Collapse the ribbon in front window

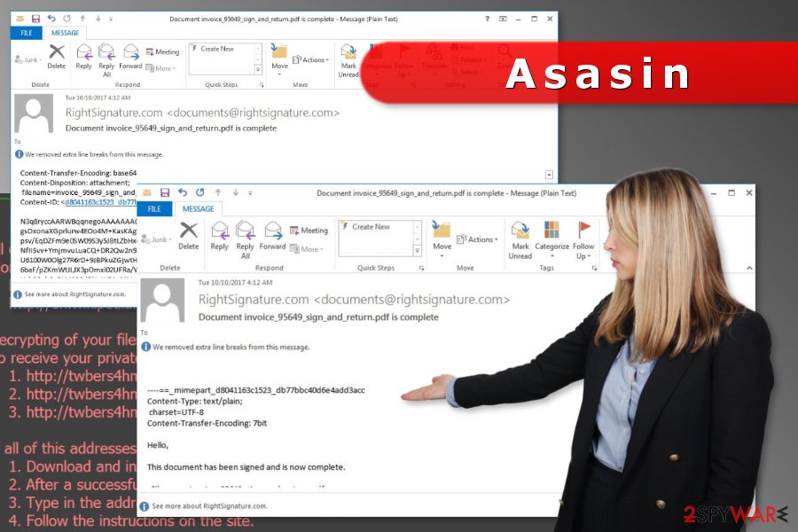[749, 268]
